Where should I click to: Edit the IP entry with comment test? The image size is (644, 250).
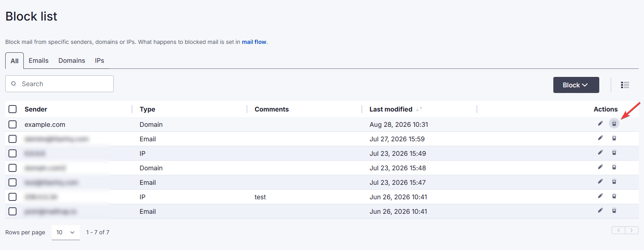(600, 196)
